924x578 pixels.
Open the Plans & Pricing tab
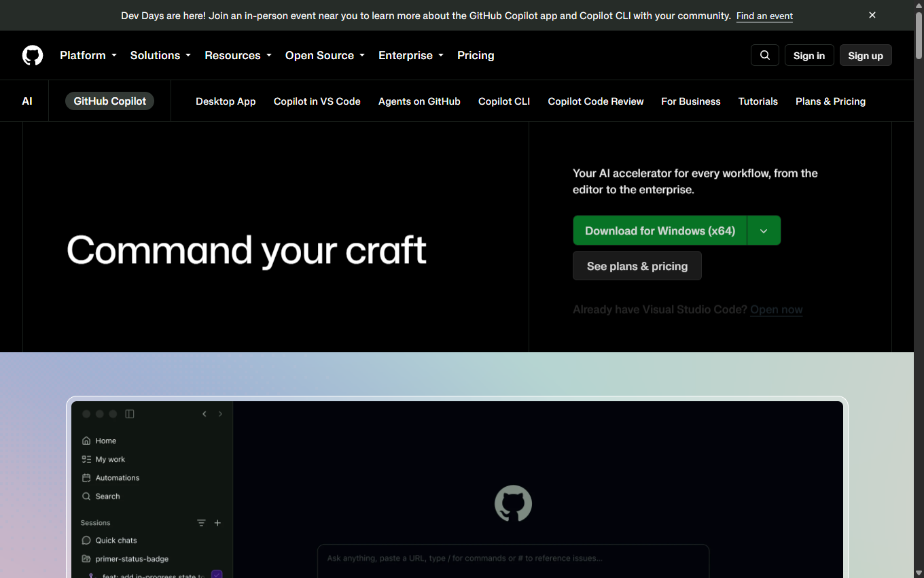[830, 101]
